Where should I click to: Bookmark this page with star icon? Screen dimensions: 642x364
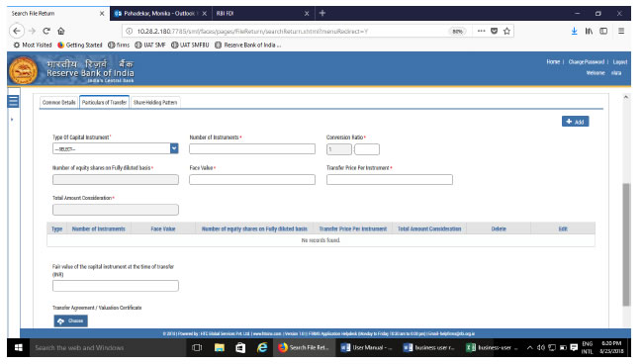(506, 31)
